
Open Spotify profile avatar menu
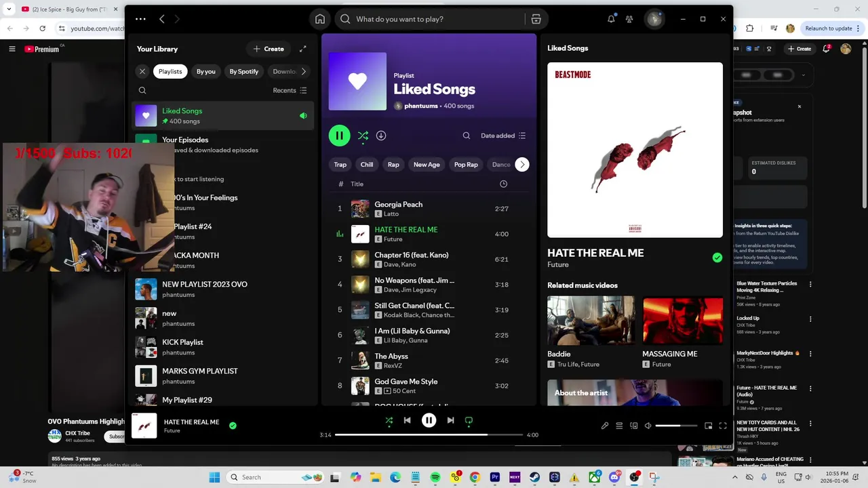click(x=654, y=19)
